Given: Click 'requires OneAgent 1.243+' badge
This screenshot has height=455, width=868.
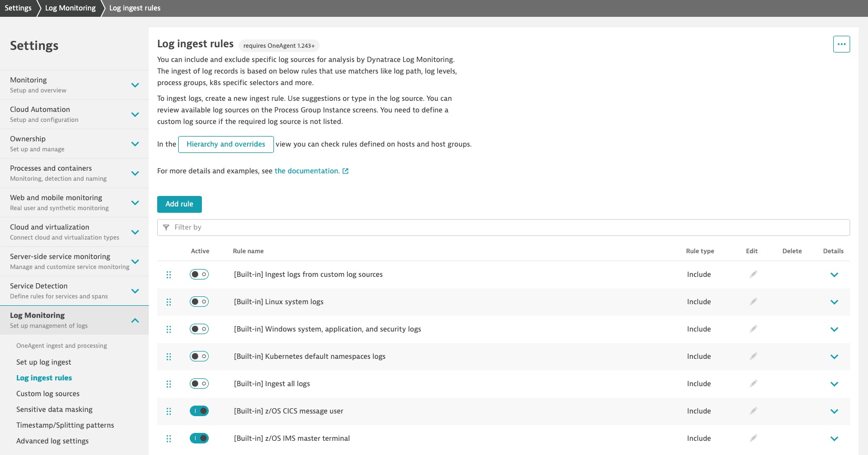Looking at the screenshot, I should pyautogui.click(x=279, y=46).
